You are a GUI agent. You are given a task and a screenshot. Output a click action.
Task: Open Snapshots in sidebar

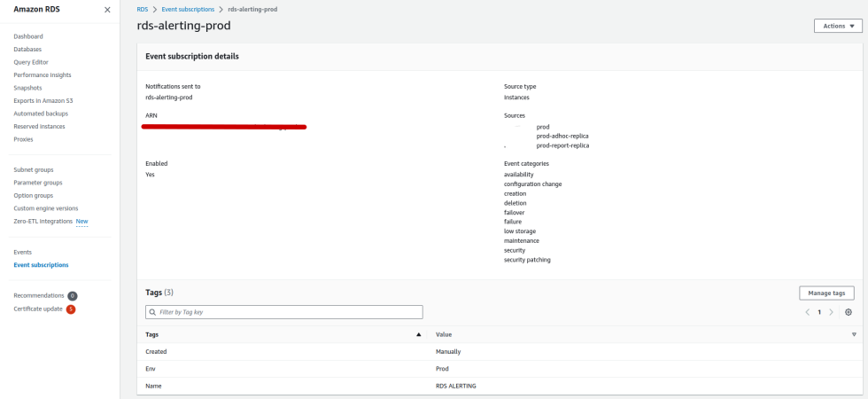click(27, 88)
